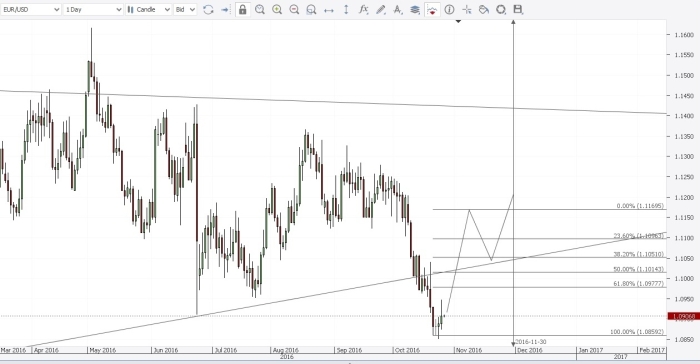Open the EUR/USD instrument dropdown
The image size is (700, 364).
click(31, 9)
